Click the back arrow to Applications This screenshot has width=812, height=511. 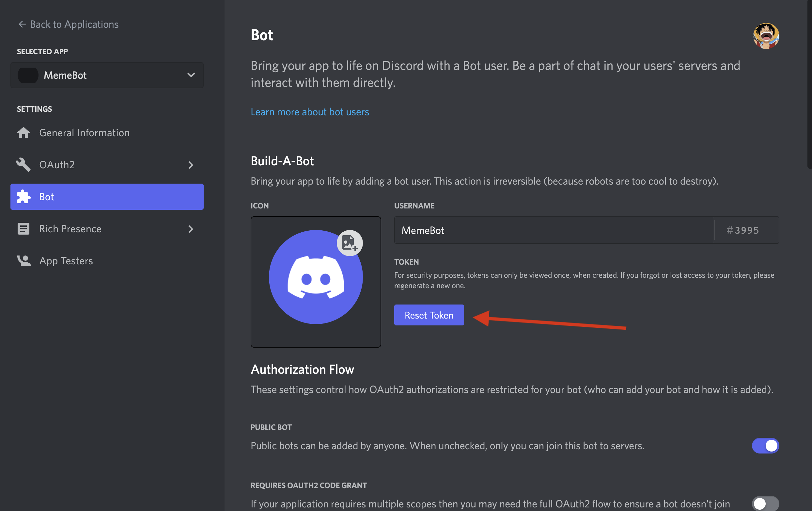click(22, 24)
